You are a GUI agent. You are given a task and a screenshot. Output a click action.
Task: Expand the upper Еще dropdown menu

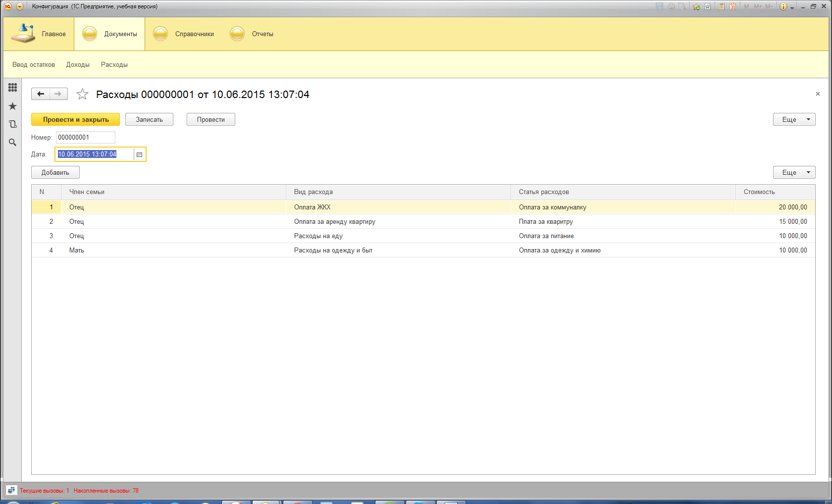coord(794,119)
